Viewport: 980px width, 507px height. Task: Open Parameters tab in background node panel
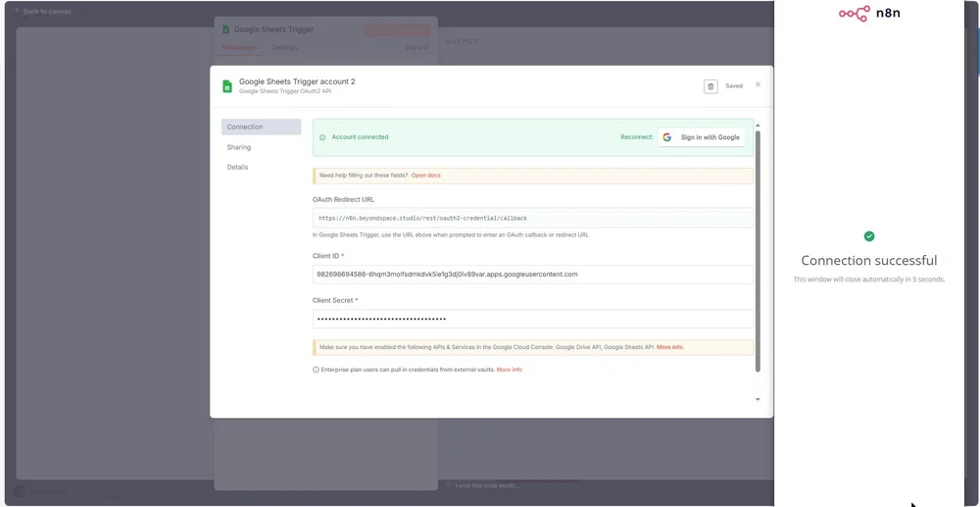[239, 47]
